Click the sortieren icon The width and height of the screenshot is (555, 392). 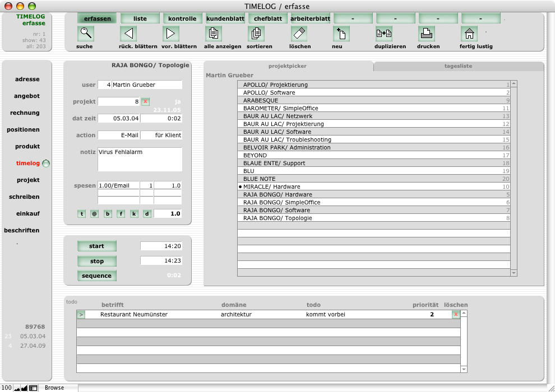click(x=256, y=34)
